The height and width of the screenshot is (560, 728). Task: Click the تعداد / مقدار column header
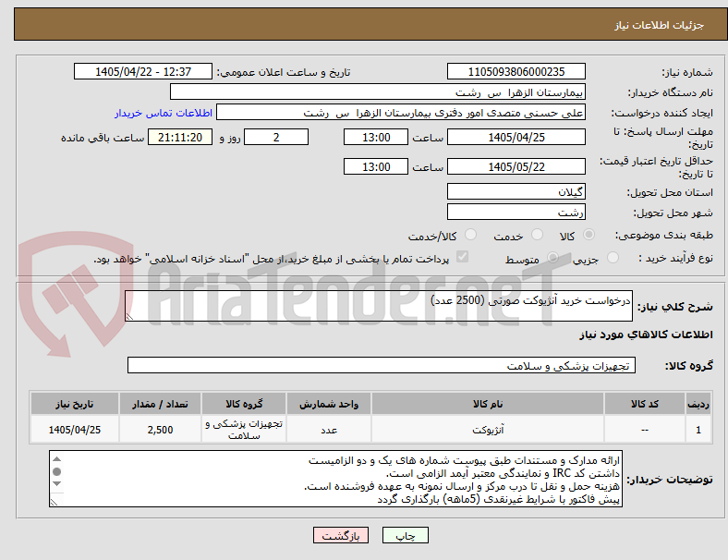coord(160,404)
